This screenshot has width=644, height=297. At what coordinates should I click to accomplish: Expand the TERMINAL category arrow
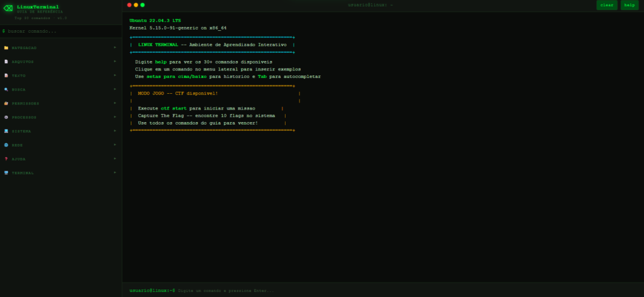115,172
